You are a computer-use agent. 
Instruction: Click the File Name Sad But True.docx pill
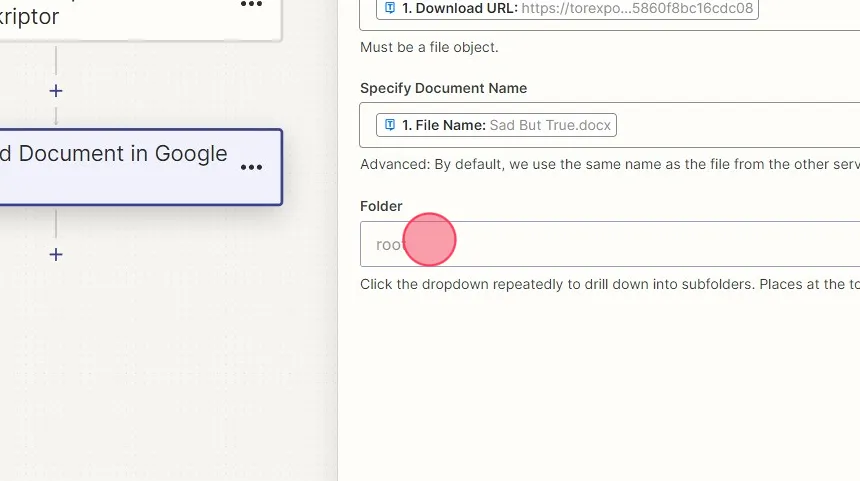(496, 125)
